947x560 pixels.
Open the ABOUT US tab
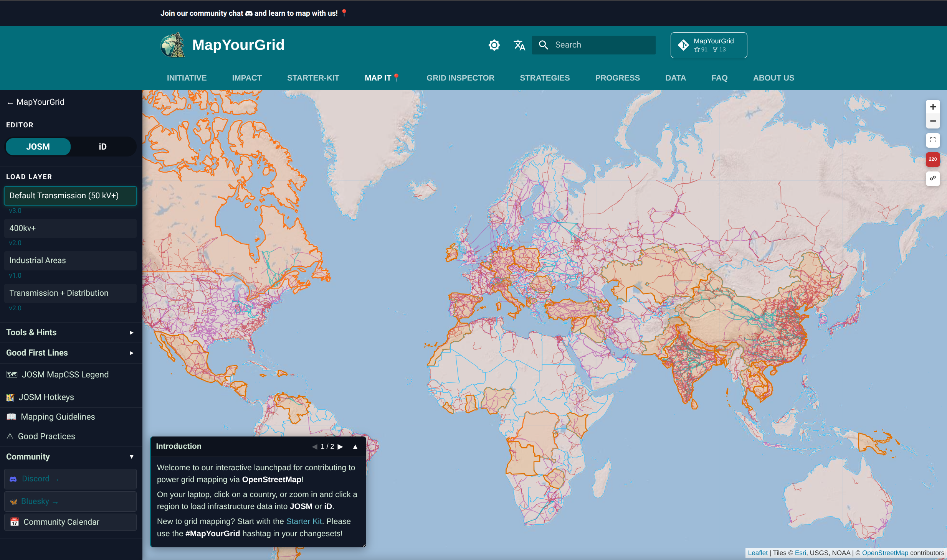coord(773,78)
